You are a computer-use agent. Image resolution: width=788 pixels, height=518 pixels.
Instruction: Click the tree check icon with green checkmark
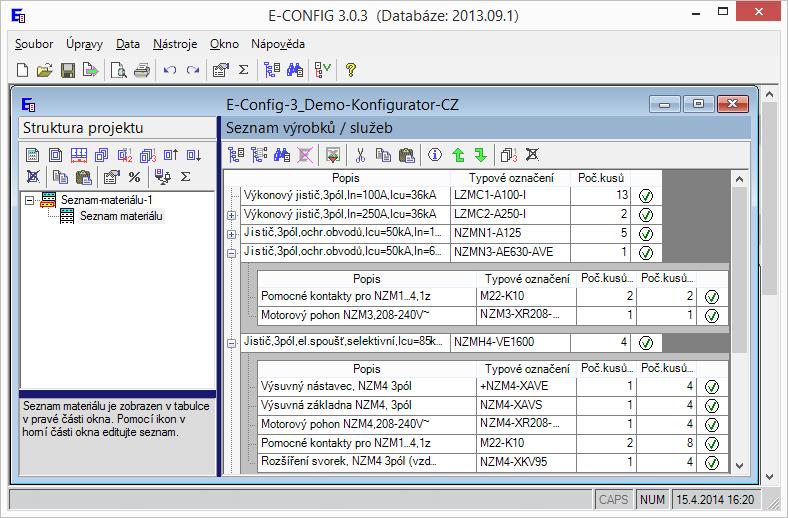click(323, 70)
